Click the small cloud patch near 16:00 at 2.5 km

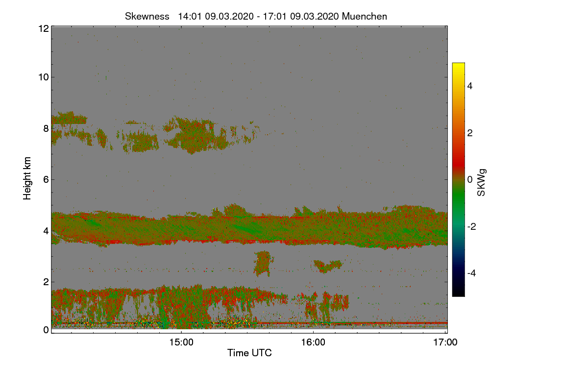327,266
